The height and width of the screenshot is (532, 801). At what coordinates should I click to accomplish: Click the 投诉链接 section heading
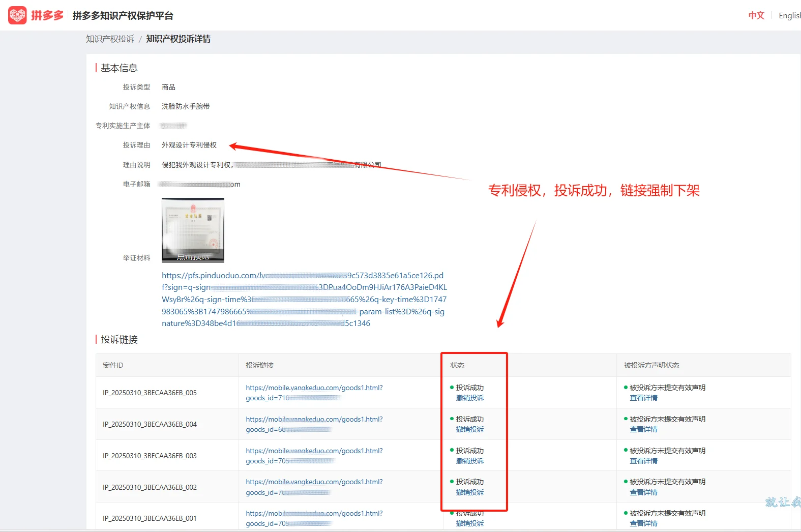click(x=119, y=340)
